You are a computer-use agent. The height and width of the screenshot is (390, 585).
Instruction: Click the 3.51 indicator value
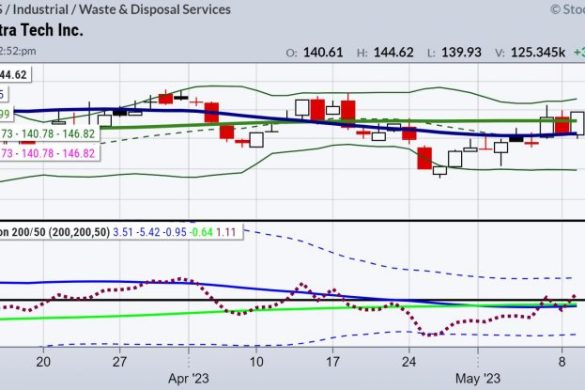click(123, 232)
